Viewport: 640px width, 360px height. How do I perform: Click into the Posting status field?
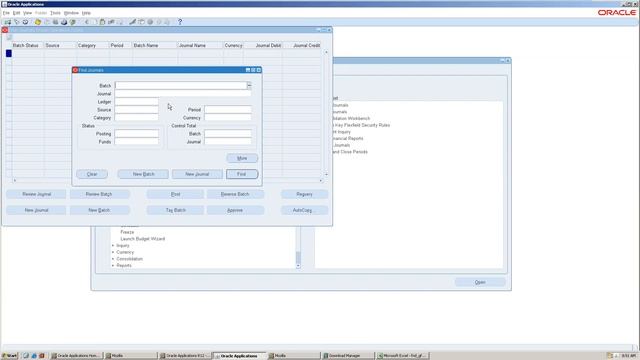click(136, 133)
